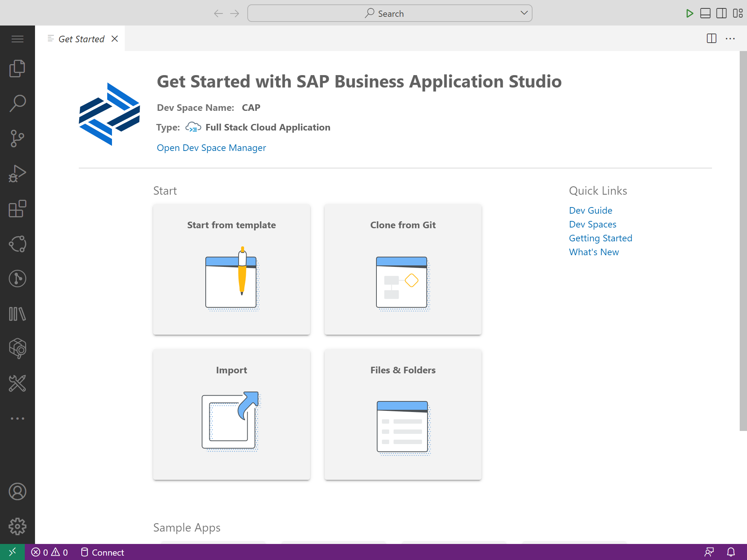Toggle the side bar layout

pos(721,13)
